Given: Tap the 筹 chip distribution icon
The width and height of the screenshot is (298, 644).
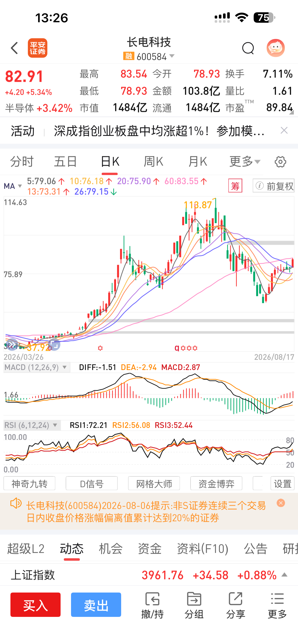Looking at the screenshot, I should point(235,186).
